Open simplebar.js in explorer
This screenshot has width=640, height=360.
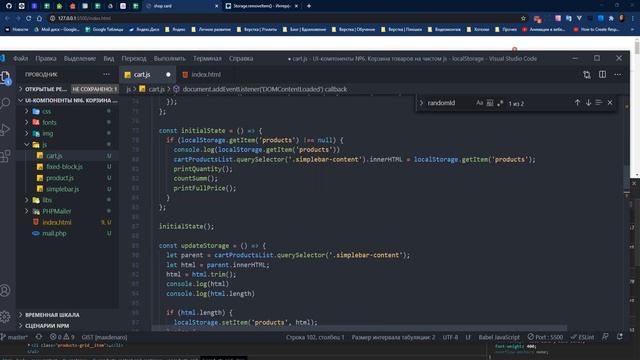(62, 189)
